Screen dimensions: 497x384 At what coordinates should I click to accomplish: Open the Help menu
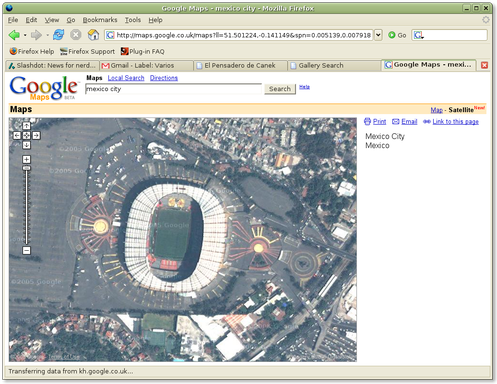click(x=155, y=20)
